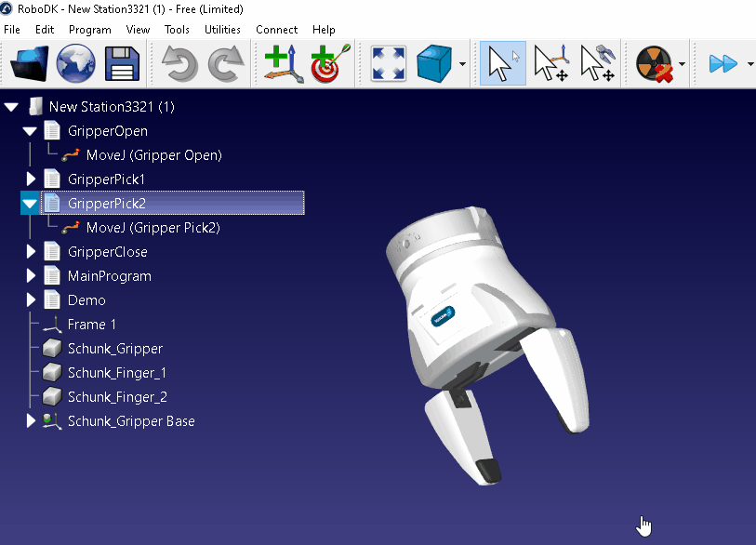Select the Schunk_Finger_1 object

pos(116,372)
